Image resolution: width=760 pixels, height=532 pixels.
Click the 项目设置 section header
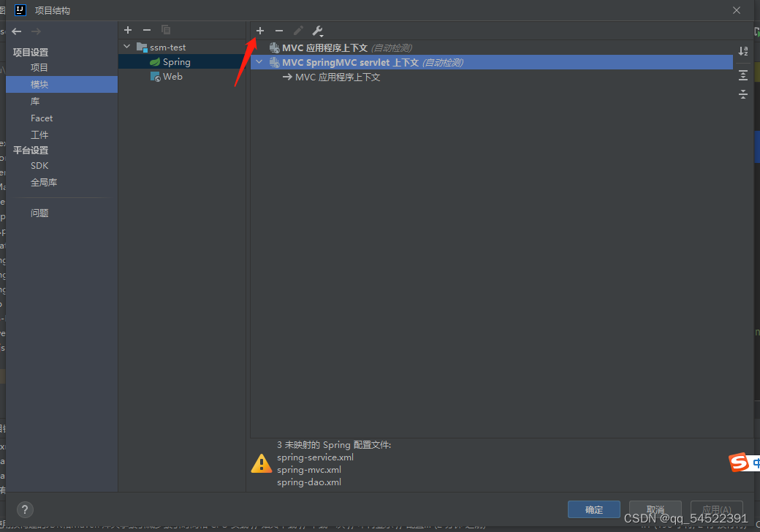point(31,53)
